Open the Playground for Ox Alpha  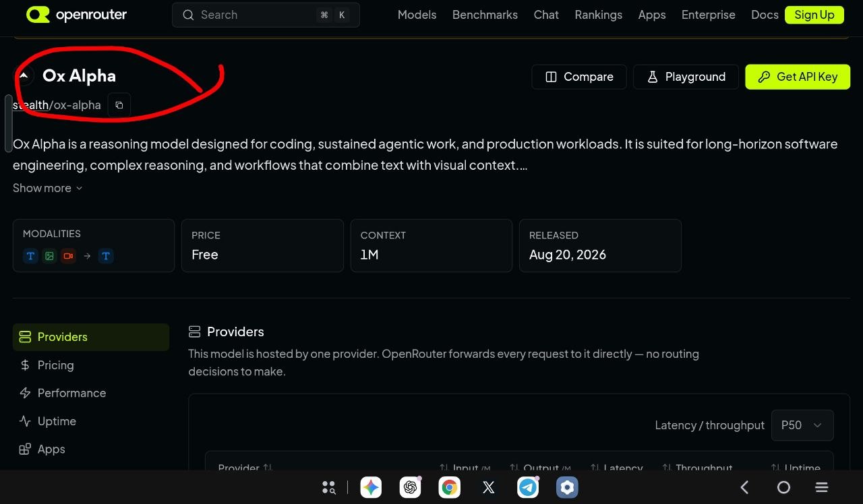686,77
